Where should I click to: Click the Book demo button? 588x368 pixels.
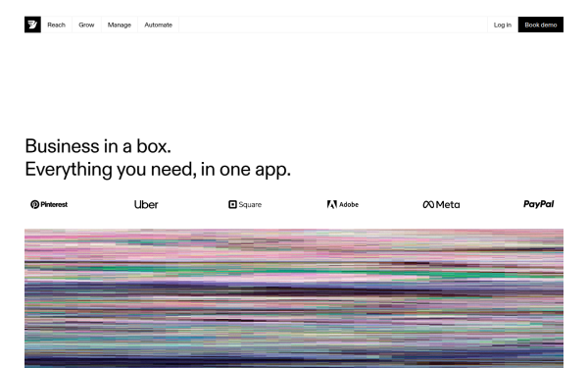click(x=541, y=25)
